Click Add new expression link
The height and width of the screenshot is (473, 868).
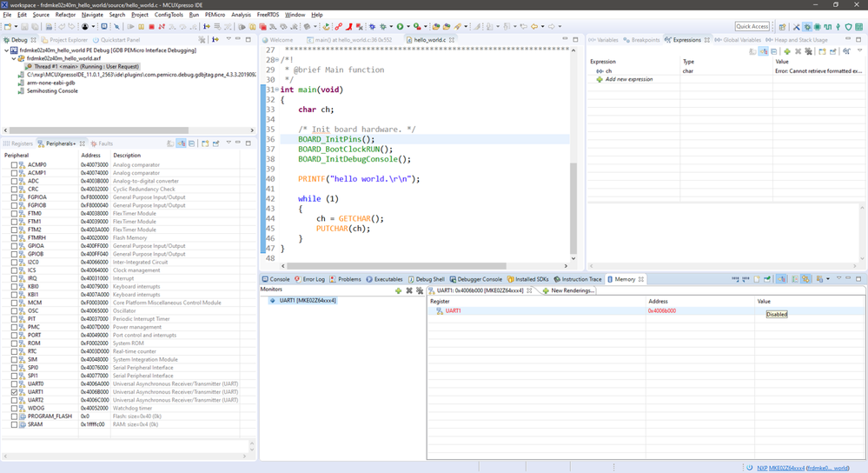(629, 79)
